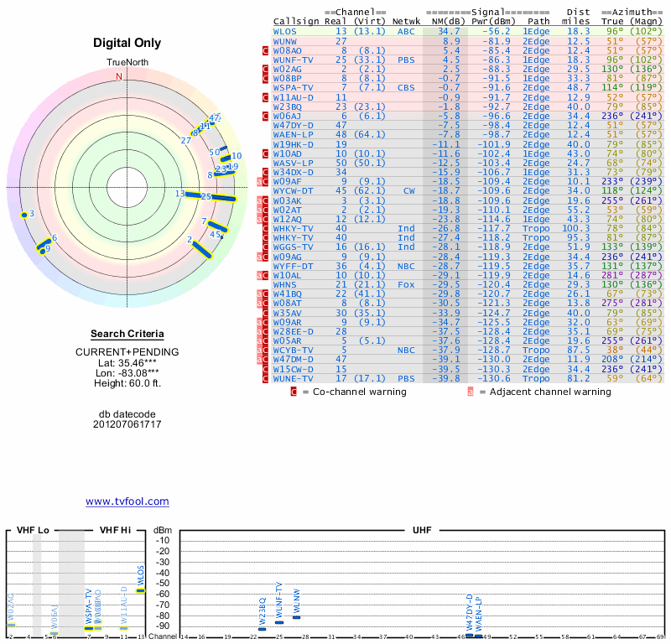Click the Callsign column header
Screen dimensions: 671x644
(x=297, y=21)
